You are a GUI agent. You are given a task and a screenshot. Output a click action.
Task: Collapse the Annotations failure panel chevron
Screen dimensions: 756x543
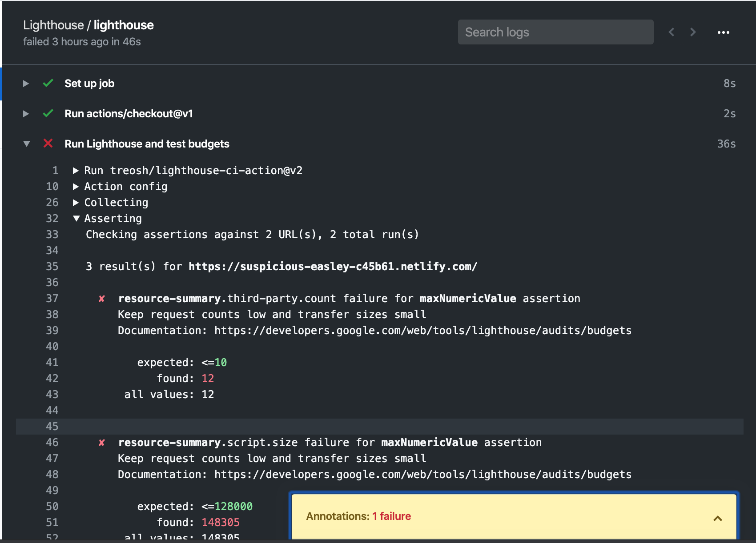point(718,519)
